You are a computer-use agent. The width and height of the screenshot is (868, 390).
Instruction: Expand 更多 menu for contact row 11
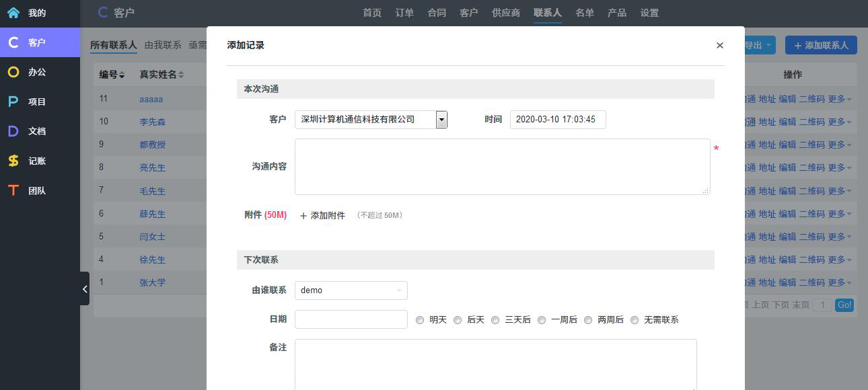[x=840, y=99]
